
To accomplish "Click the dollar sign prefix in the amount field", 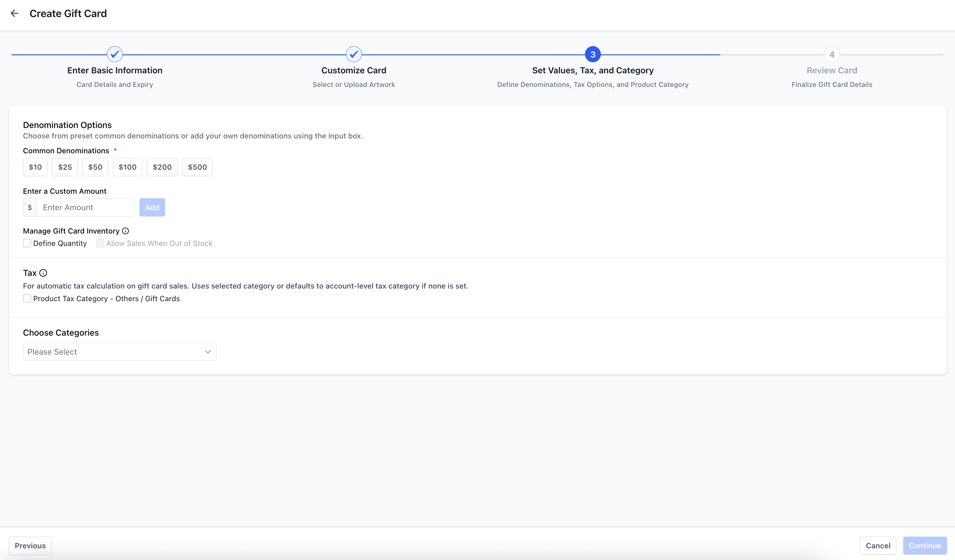I will [x=29, y=208].
